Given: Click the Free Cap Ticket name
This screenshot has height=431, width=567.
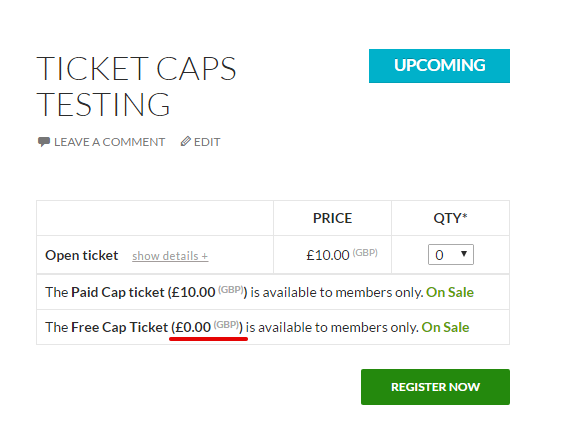Looking at the screenshot, I should pyautogui.click(x=120, y=327).
